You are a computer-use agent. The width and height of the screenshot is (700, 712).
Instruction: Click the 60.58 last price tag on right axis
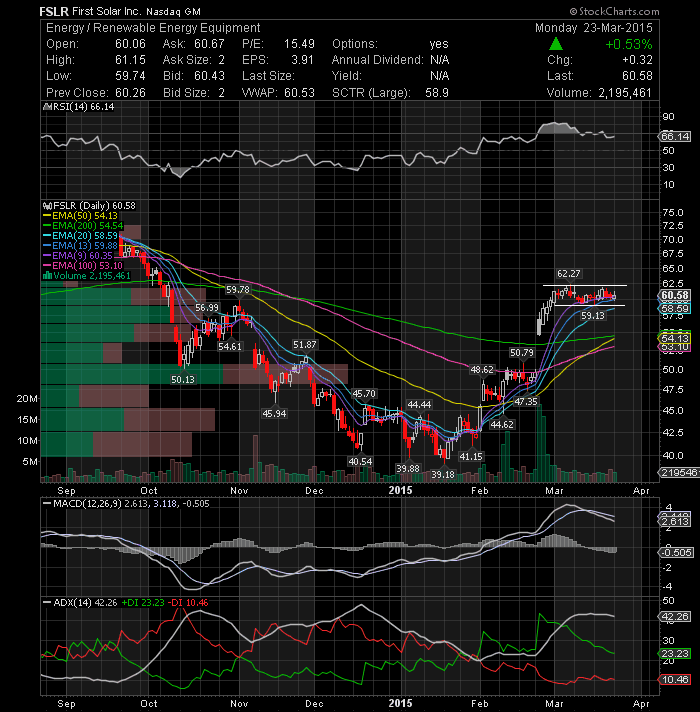[675, 295]
